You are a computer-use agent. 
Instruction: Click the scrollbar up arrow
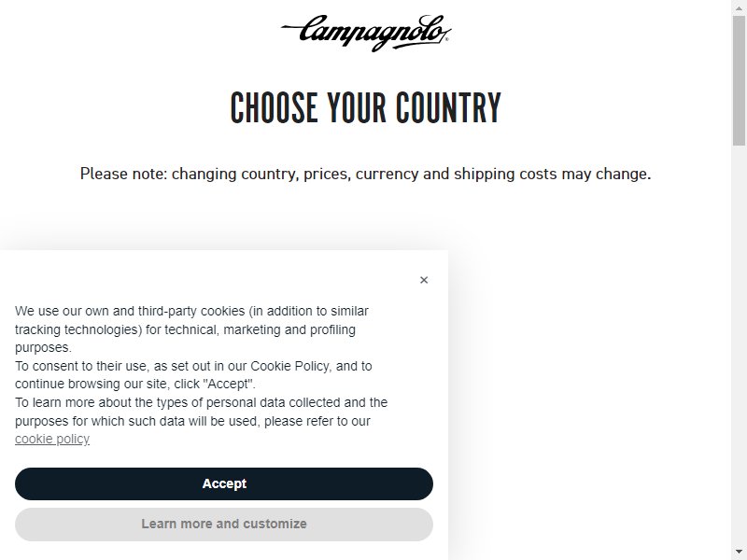click(739, 7)
